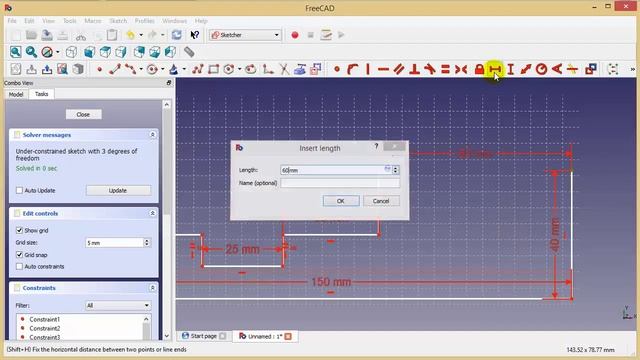
Task: Select the create point tool
Action: pos(99,69)
